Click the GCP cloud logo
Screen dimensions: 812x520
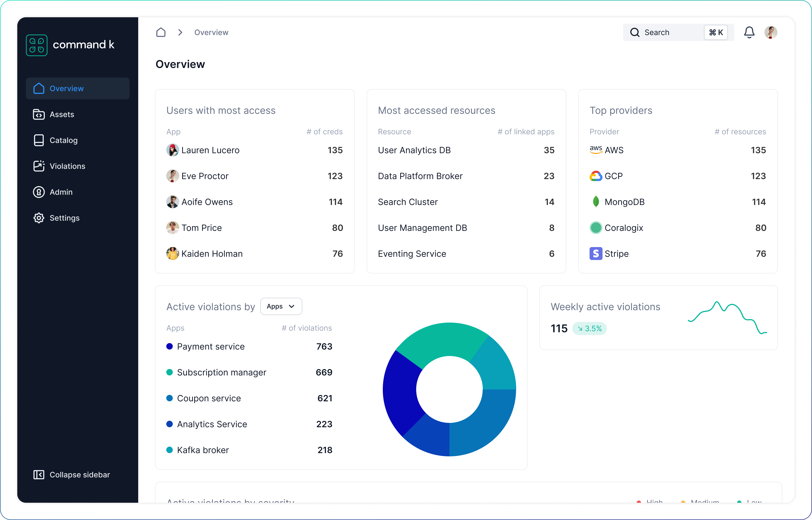click(596, 176)
